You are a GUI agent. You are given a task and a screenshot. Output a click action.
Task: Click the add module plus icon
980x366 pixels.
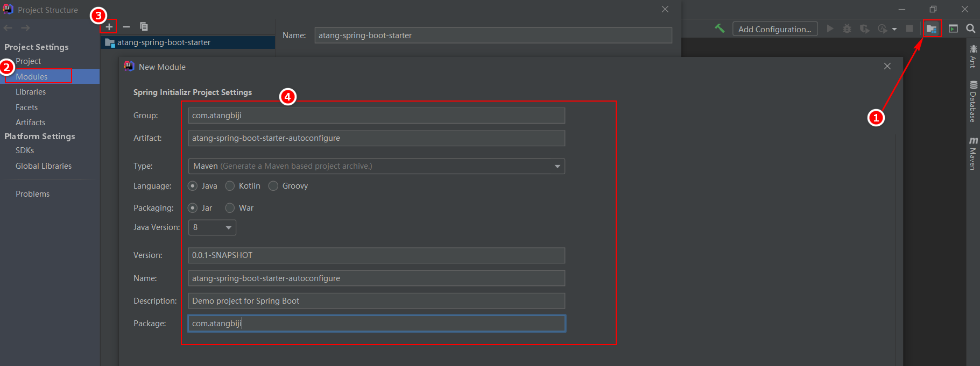tap(109, 27)
